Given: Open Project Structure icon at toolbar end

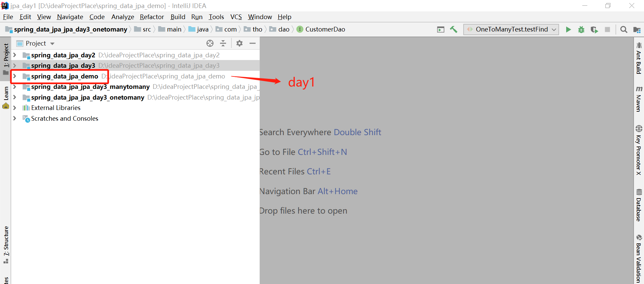Looking at the screenshot, I should point(637,30).
